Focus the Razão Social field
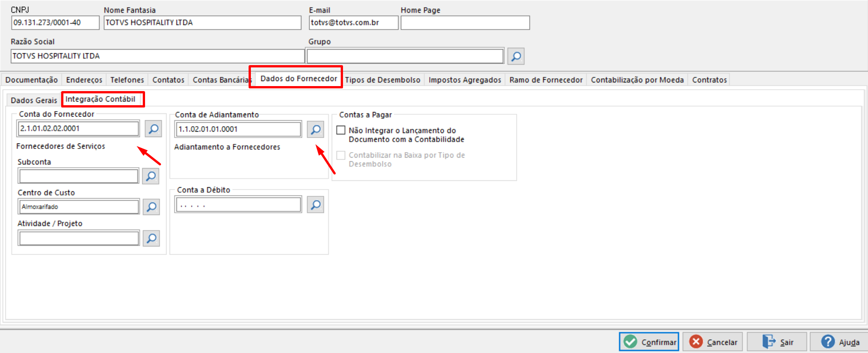868x353 pixels. [x=157, y=56]
